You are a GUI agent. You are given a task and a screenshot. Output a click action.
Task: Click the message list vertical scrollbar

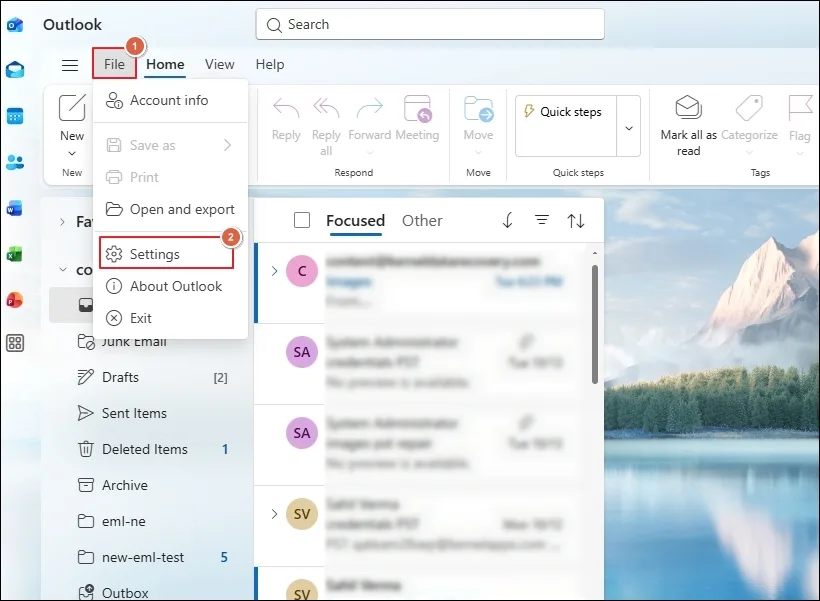pos(595,324)
